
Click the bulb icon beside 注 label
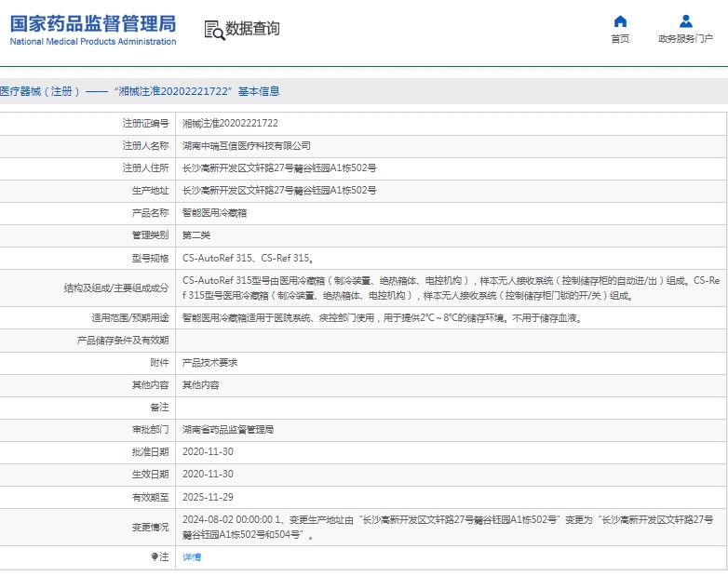[155, 556]
